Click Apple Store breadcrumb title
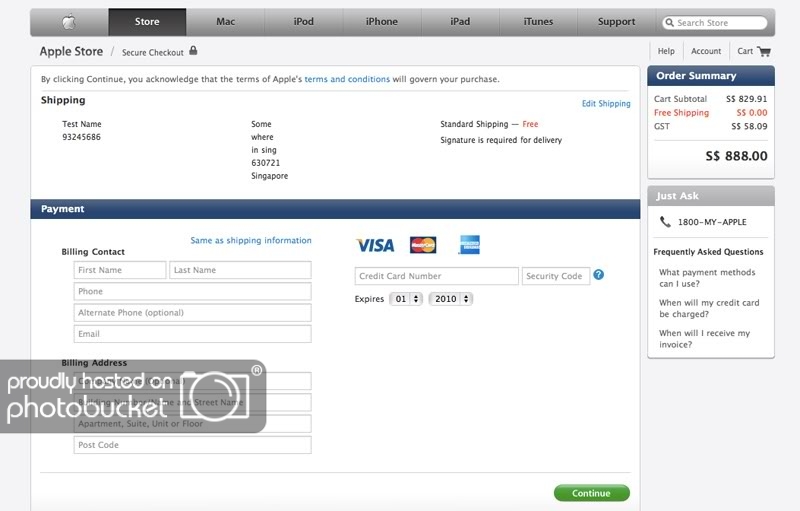The width and height of the screenshot is (800, 511). 71,52
